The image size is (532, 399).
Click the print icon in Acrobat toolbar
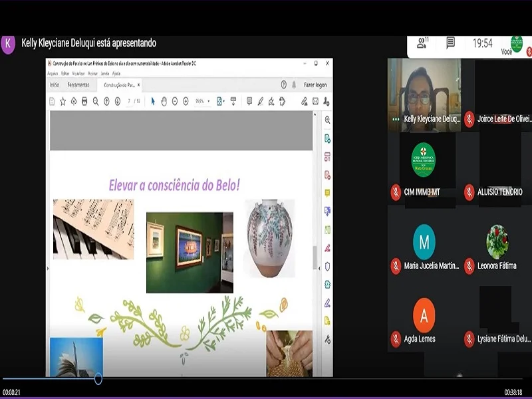(x=84, y=102)
